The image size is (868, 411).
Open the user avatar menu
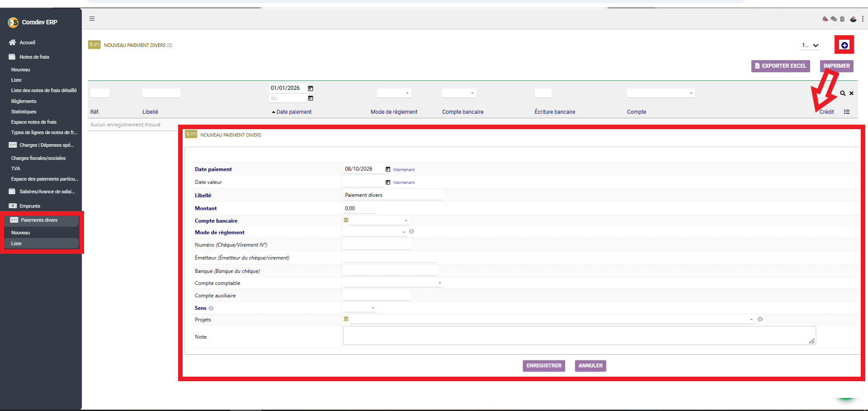pyautogui.click(x=853, y=19)
